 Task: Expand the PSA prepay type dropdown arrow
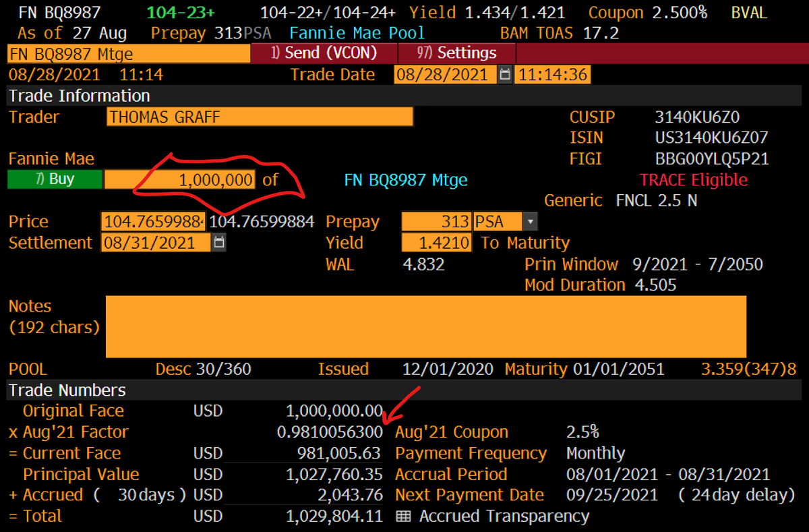(x=531, y=222)
